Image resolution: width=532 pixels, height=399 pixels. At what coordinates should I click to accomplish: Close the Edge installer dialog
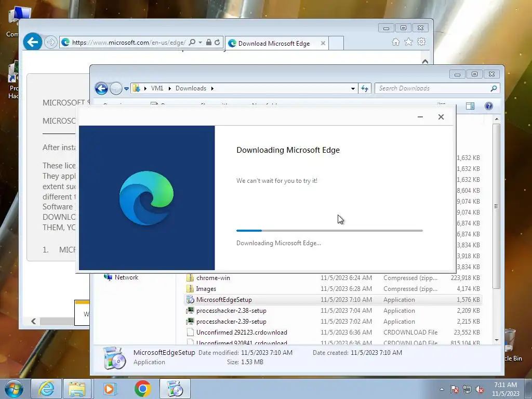[x=441, y=117]
